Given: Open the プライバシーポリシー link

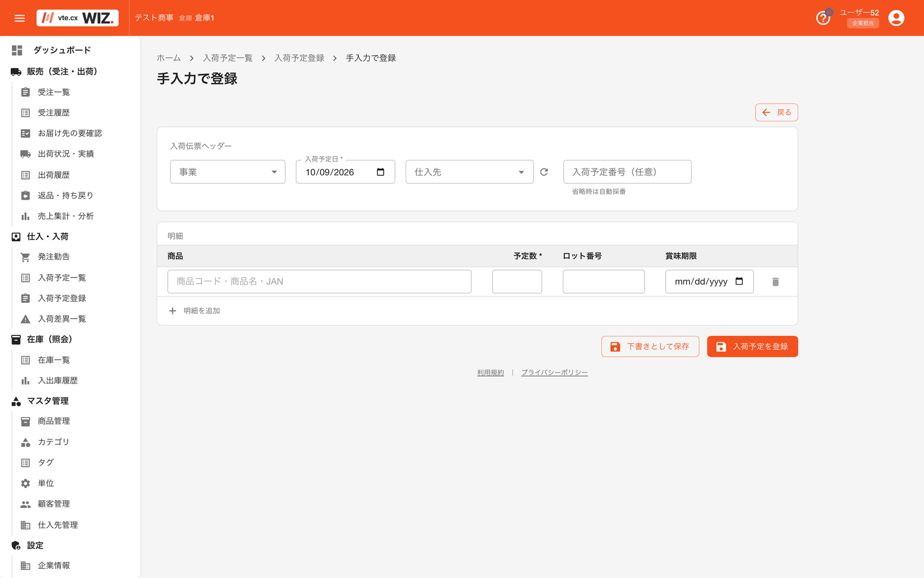Looking at the screenshot, I should point(554,373).
